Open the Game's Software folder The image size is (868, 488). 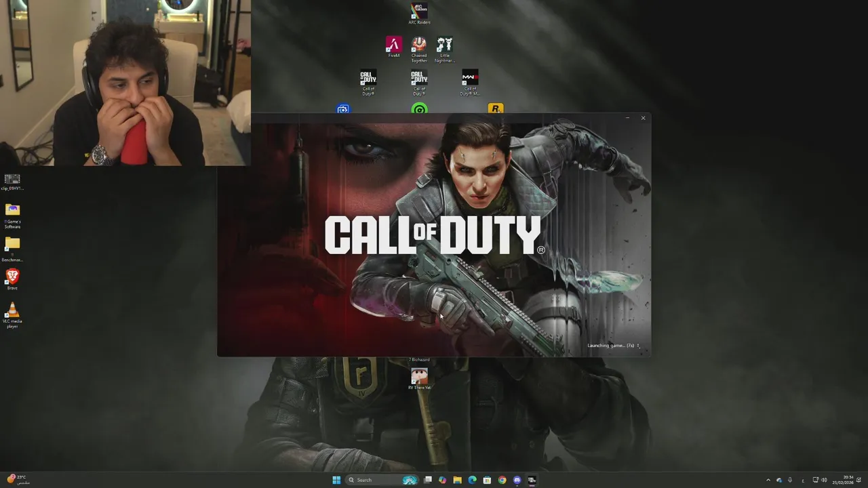point(12,216)
